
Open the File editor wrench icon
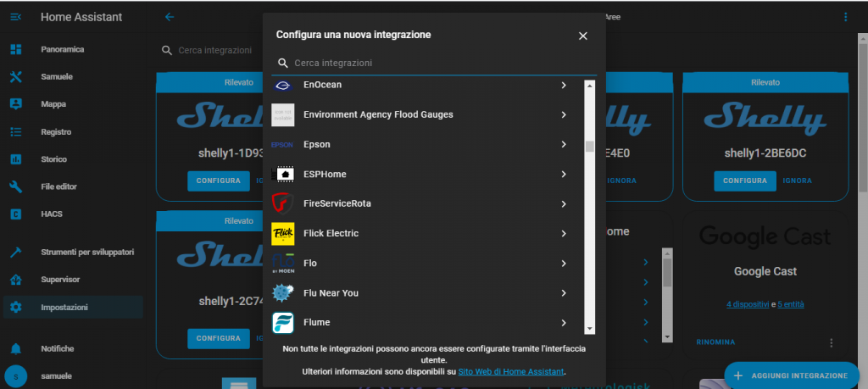15,186
